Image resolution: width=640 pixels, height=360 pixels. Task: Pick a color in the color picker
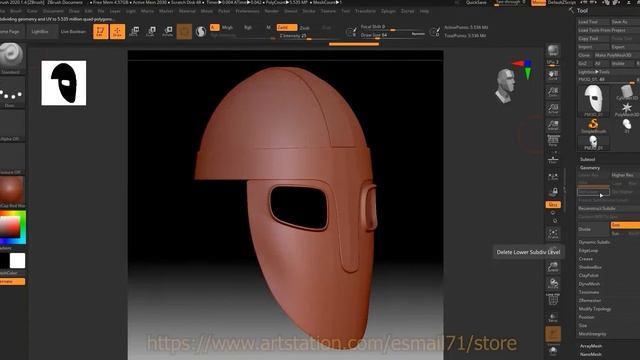13,227
